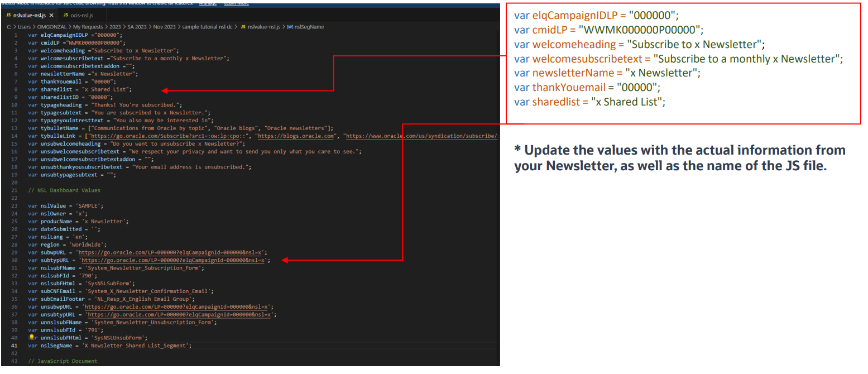Click the '// NSL Dashboard Values' comment
Screen dimensions: 868x374
click(64, 190)
